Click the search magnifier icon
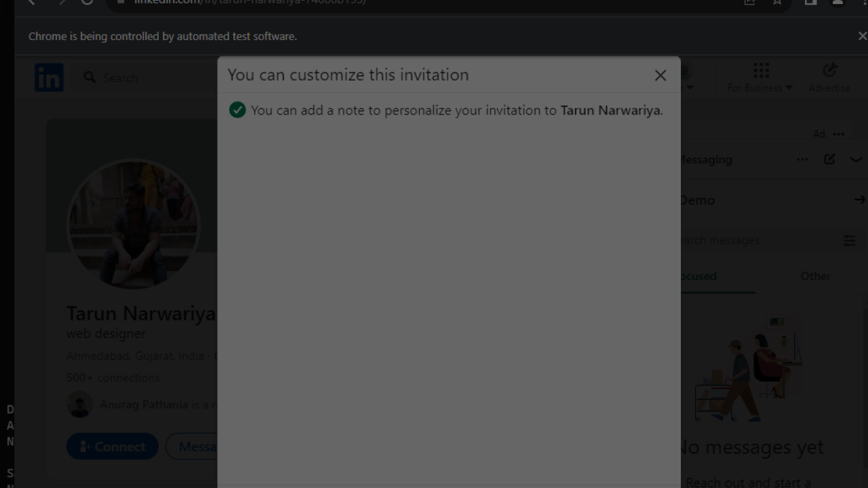Image resolution: width=868 pixels, height=488 pixels. point(90,77)
